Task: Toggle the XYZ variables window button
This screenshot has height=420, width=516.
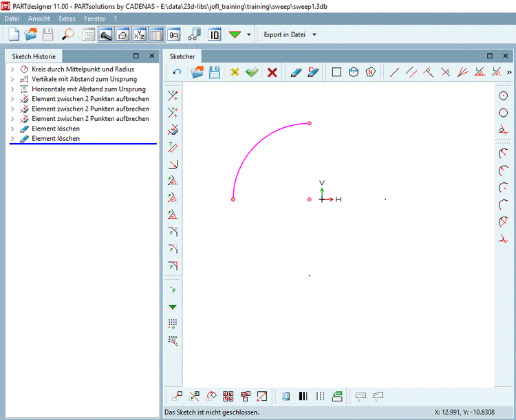Action: click(140, 34)
